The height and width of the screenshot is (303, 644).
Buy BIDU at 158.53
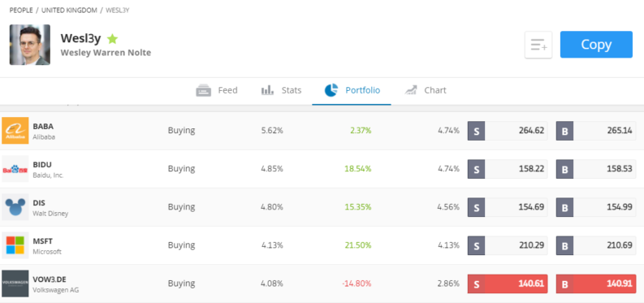click(596, 169)
